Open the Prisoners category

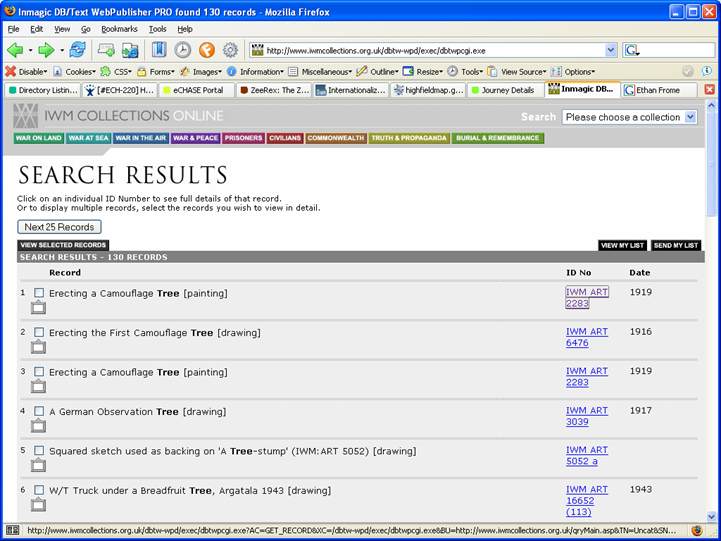(x=243, y=138)
